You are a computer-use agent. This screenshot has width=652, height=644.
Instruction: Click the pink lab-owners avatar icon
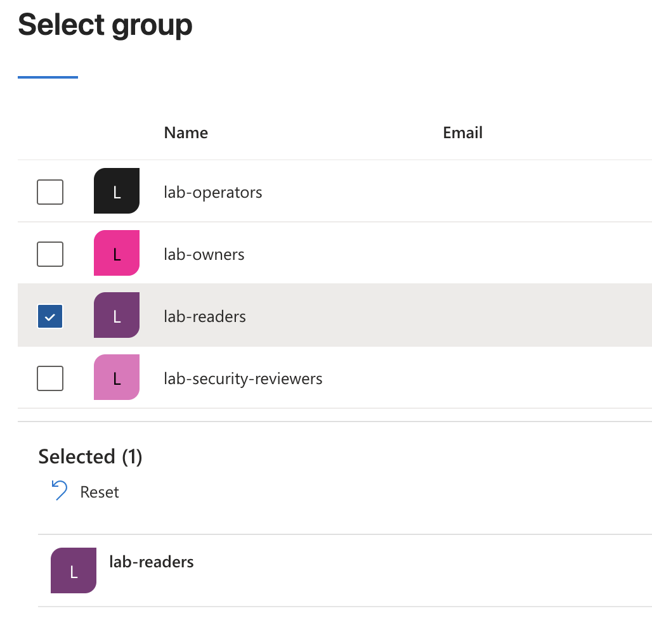coord(117,253)
